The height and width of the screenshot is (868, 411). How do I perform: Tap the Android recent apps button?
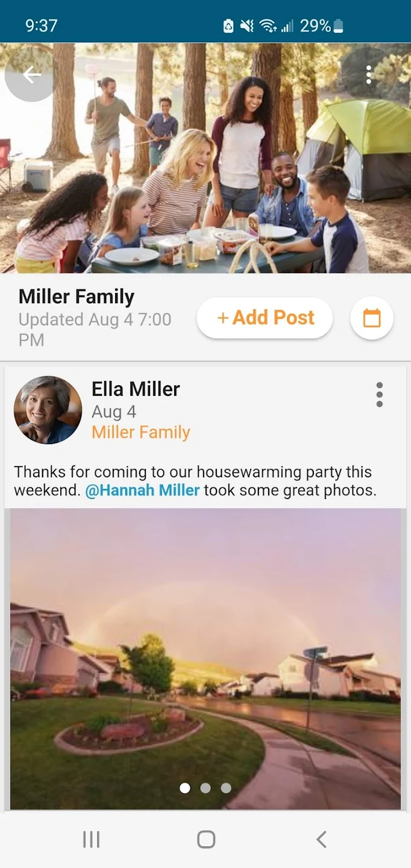click(91, 839)
